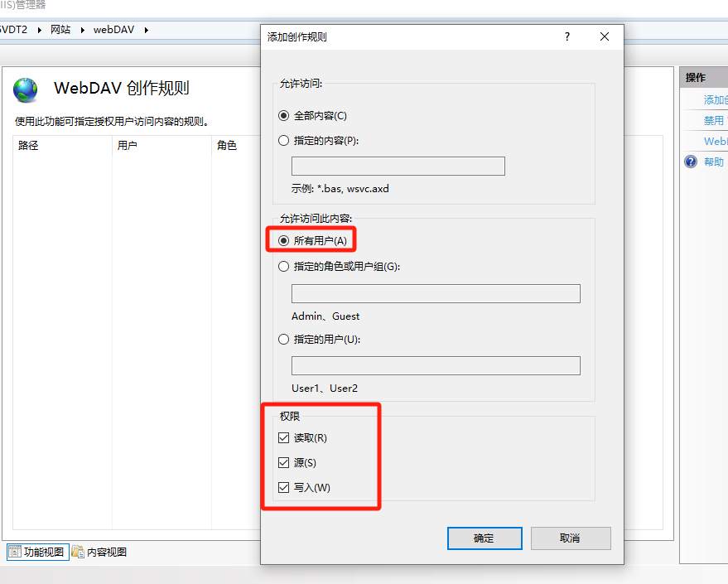Viewport: 728px width, 584px height.
Task: Choose 指定的用户(U) radio button
Action: 284,339
